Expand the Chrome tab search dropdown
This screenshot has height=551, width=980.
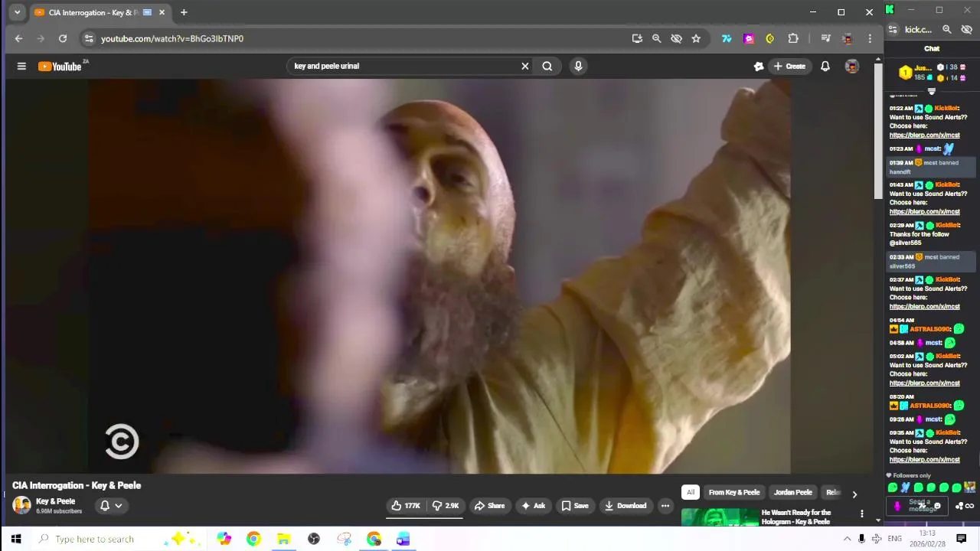(17, 12)
